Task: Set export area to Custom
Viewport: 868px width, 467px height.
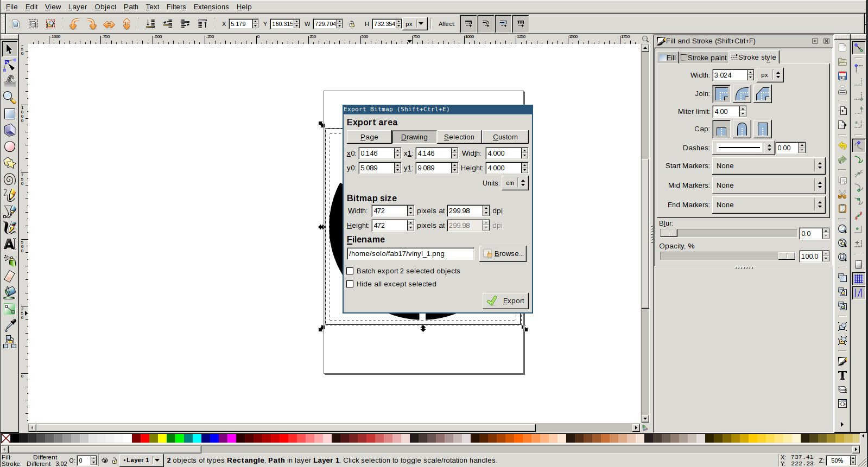Action: click(x=505, y=137)
